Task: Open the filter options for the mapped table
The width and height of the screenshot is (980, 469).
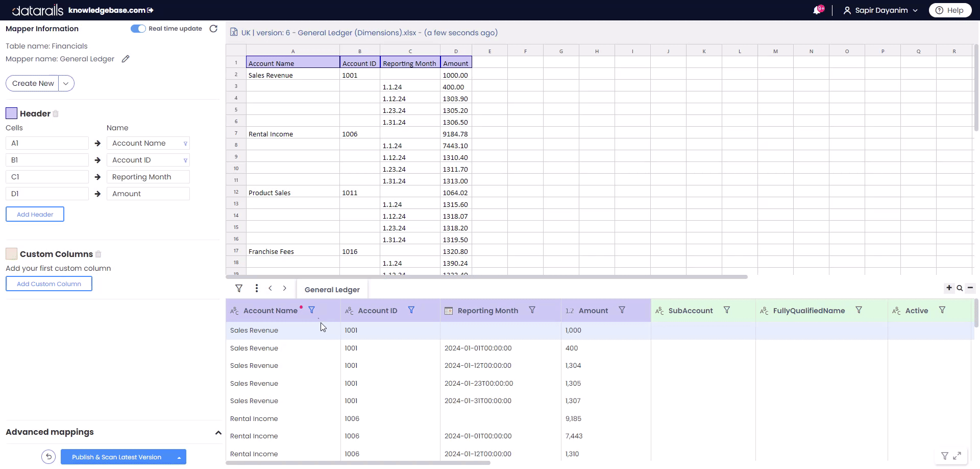Action: tap(238, 289)
